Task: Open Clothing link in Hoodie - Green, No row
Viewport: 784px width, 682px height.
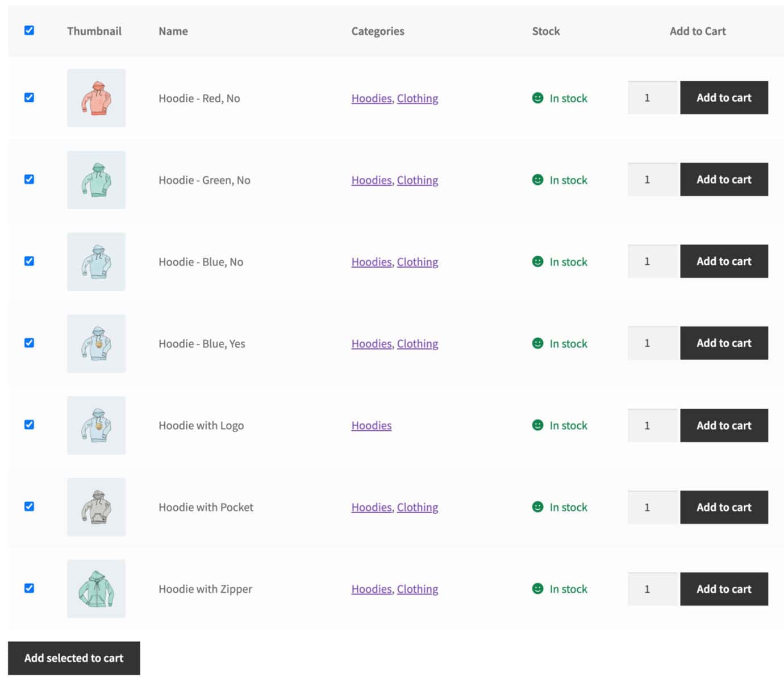Action: 418,180
